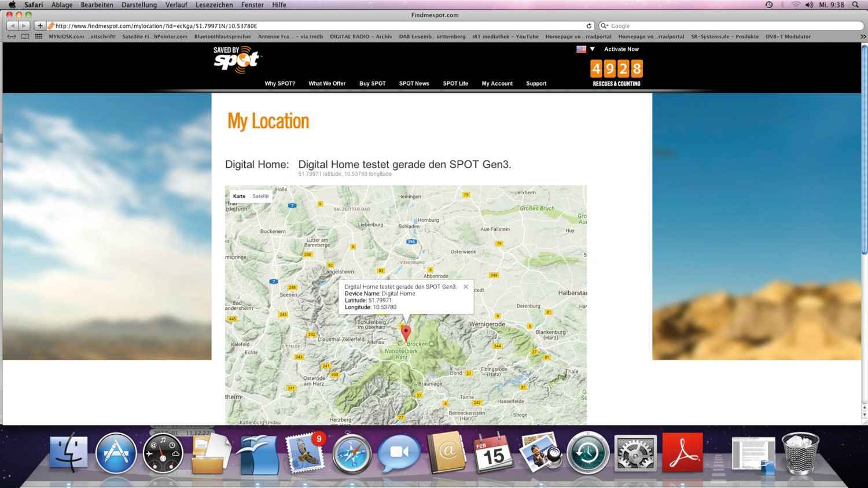
Task: Open Dashboard from the dock
Action: (x=163, y=454)
